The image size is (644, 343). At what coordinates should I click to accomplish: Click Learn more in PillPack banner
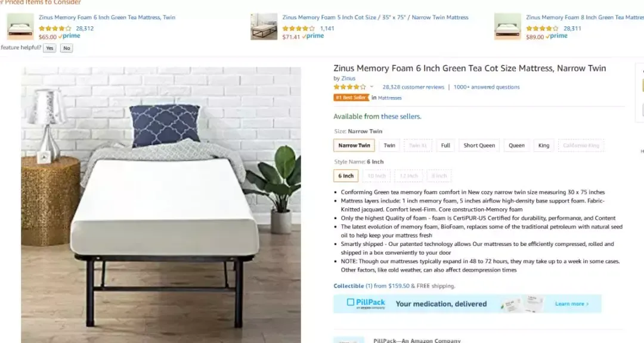pyautogui.click(x=572, y=304)
